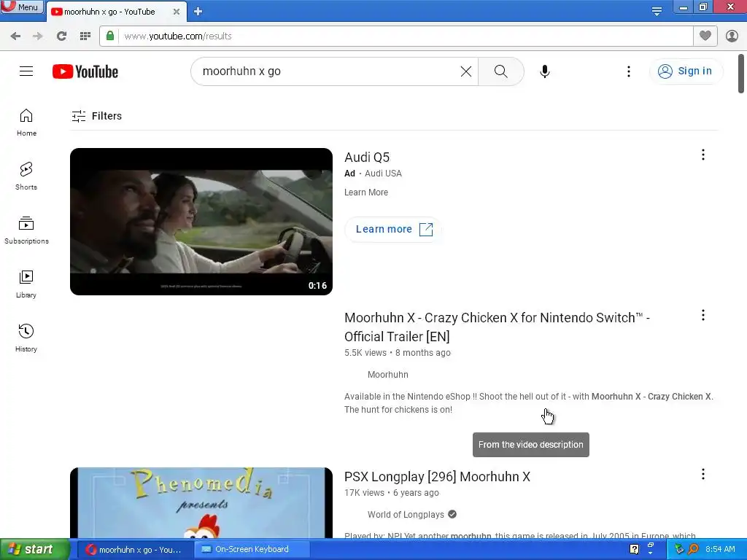This screenshot has height=560, width=747.
Task: Visit the Moorhuhn channel
Action: [388, 375]
